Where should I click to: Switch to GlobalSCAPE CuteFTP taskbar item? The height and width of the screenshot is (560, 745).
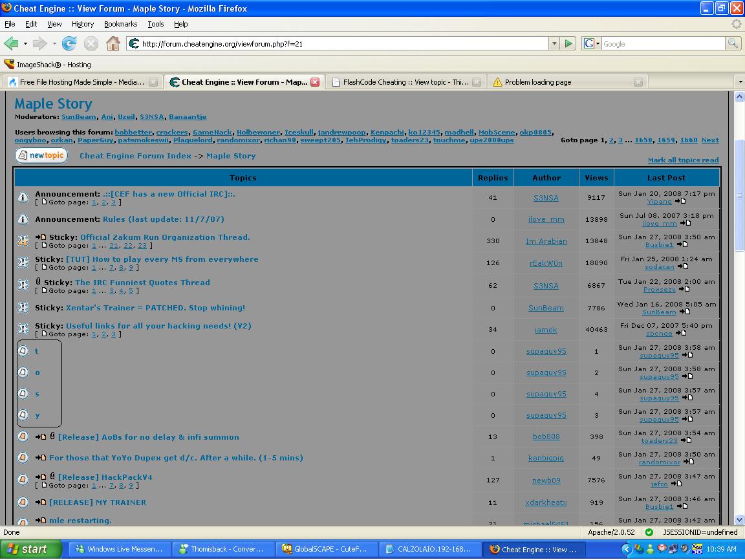pyautogui.click(x=327, y=550)
